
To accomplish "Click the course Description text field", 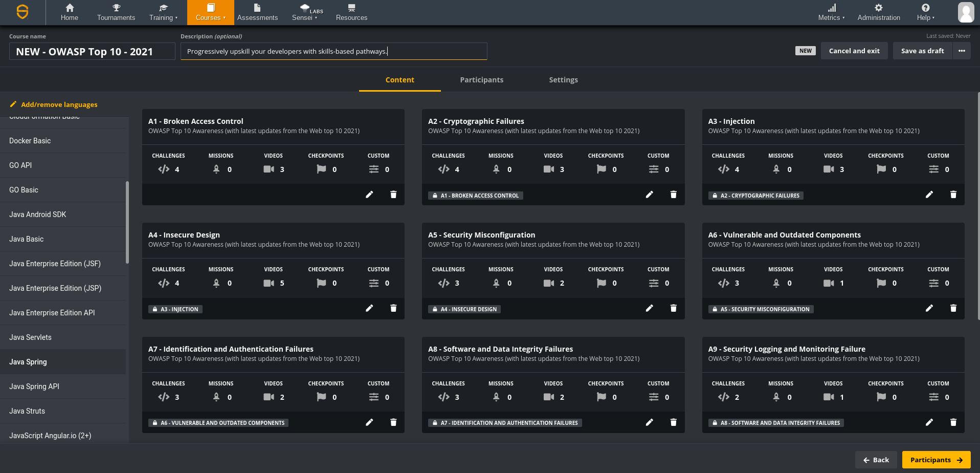I will [x=333, y=51].
